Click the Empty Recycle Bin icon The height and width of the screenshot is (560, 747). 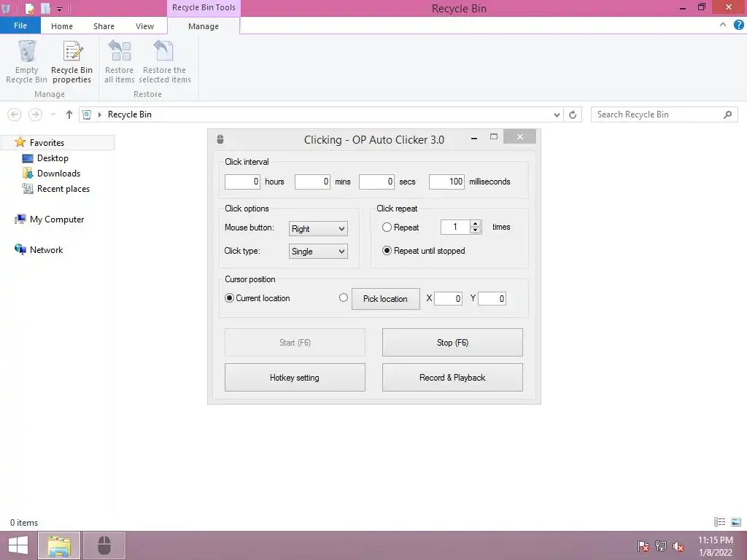click(27, 52)
